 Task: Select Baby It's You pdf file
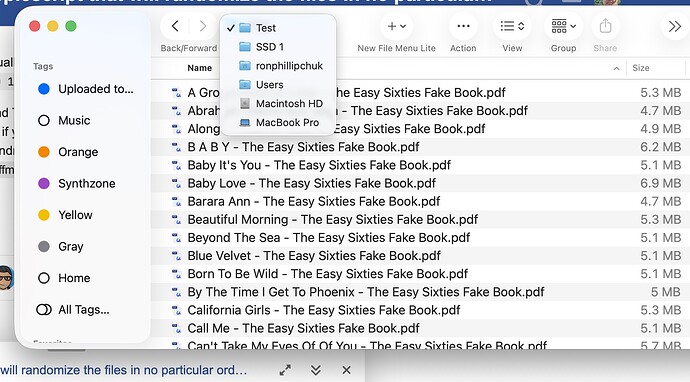[x=319, y=165]
